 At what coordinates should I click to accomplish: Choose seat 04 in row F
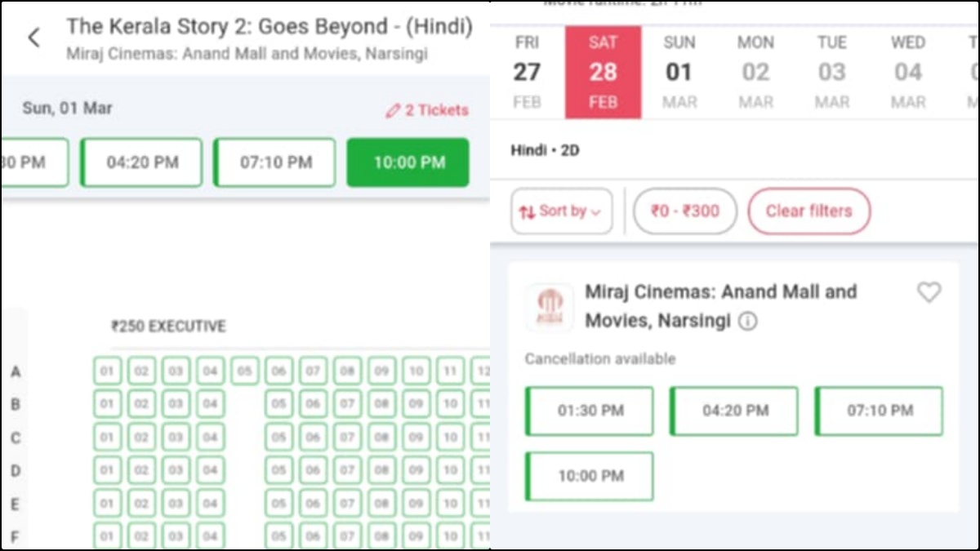[210, 536]
